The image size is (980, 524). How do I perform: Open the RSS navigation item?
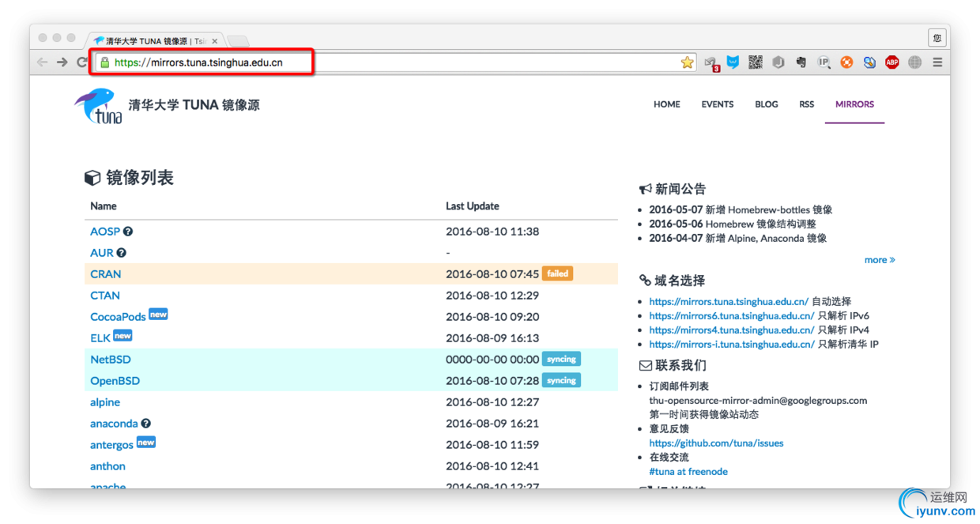807,104
